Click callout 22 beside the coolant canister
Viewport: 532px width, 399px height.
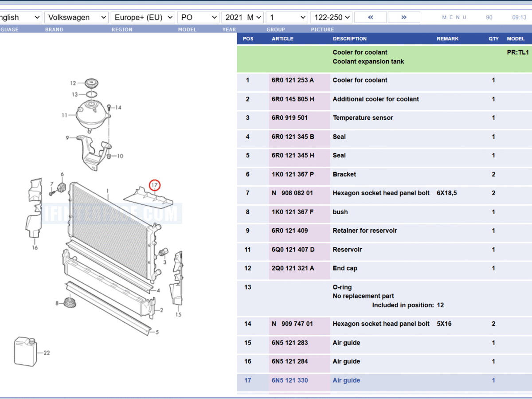click(47, 353)
